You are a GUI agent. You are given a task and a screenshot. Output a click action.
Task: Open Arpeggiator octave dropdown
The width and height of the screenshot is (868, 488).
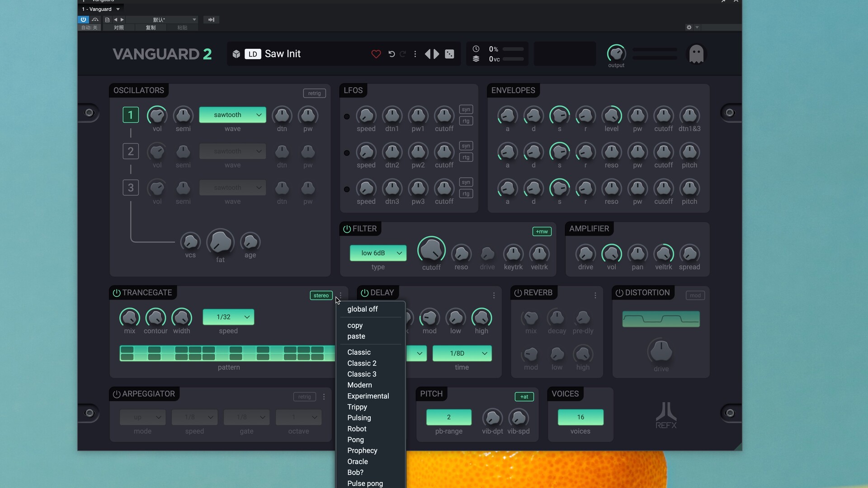pos(298,417)
